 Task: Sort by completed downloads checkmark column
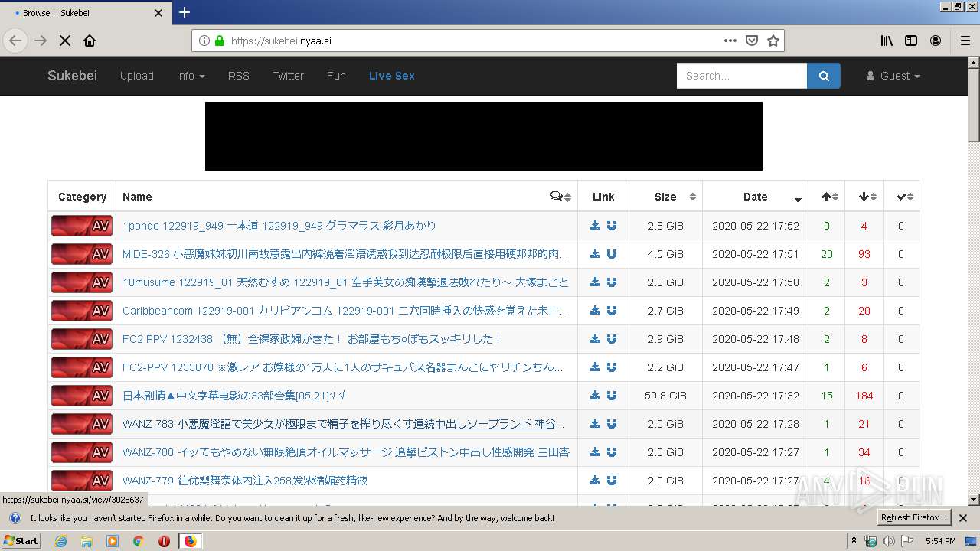[x=901, y=197]
